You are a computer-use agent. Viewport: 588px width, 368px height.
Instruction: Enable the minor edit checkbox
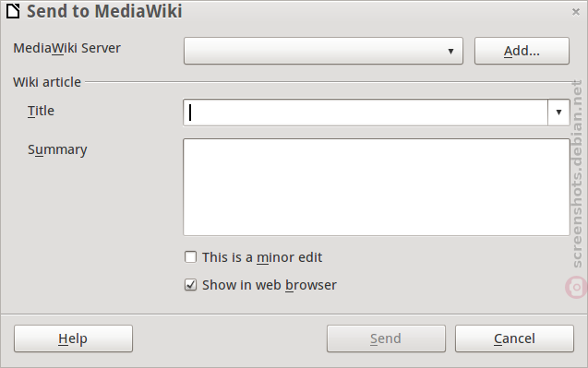click(190, 257)
